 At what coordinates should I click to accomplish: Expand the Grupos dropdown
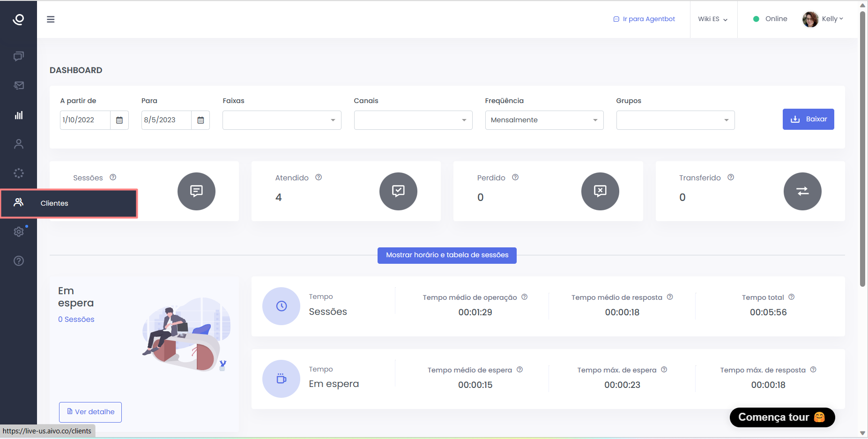tap(675, 120)
